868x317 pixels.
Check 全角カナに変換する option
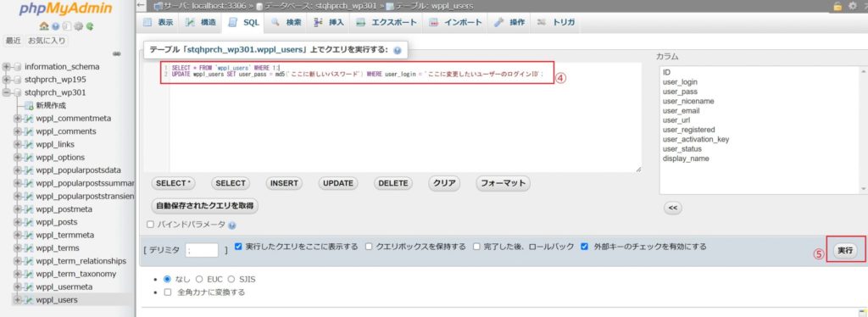pyautogui.click(x=169, y=292)
